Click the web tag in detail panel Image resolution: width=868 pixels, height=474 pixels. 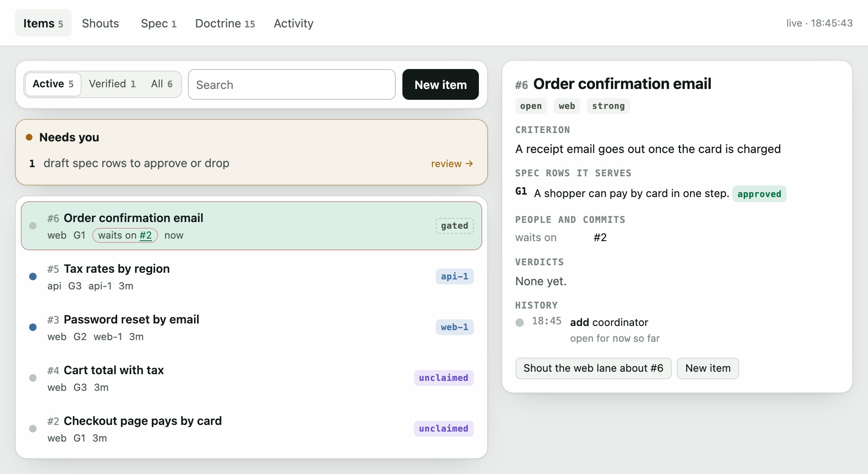(x=567, y=106)
